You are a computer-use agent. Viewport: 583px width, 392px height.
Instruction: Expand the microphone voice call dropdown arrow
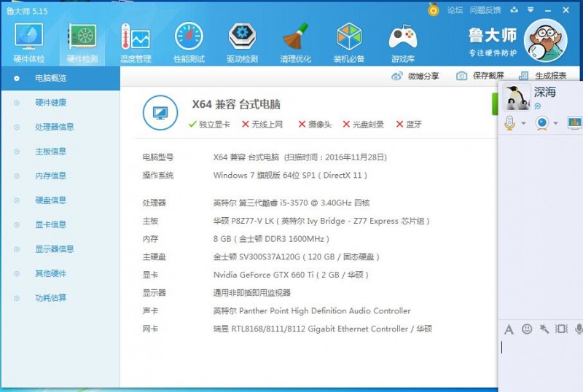523,123
